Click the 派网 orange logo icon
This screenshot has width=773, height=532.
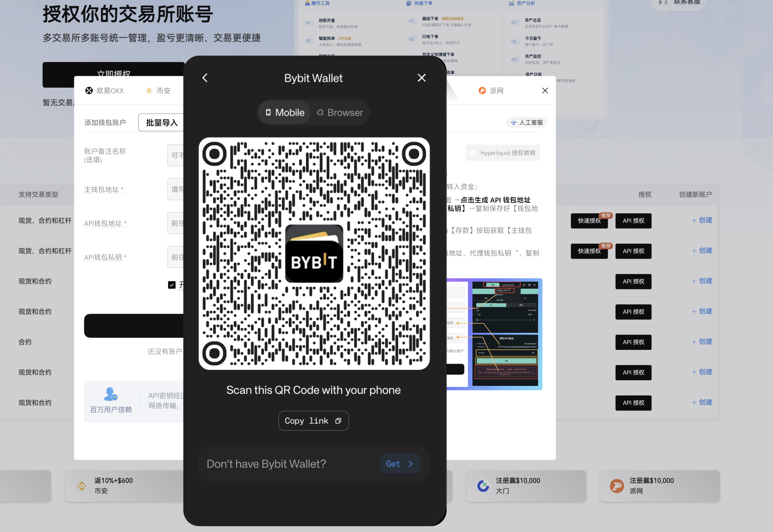[x=482, y=91]
